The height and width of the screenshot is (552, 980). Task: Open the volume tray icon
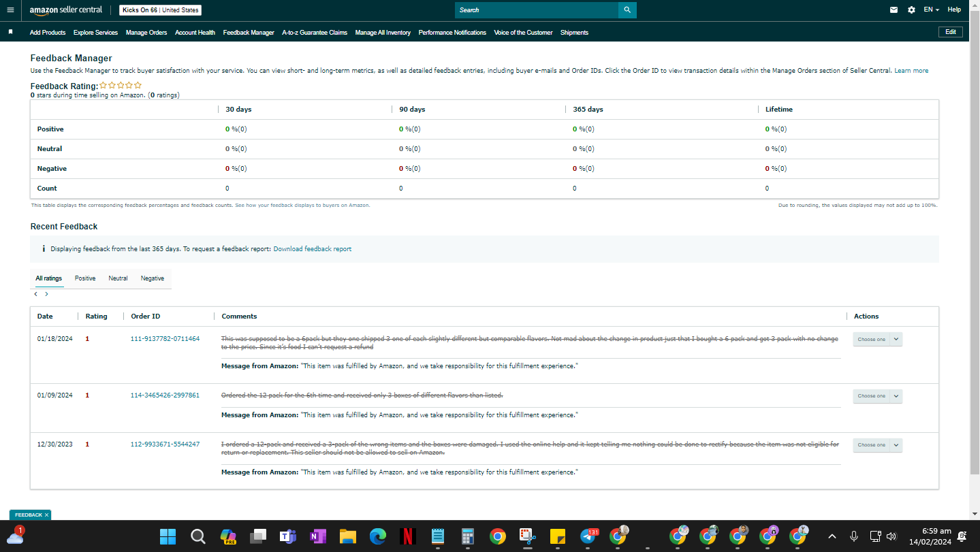pyautogui.click(x=891, y=536)
